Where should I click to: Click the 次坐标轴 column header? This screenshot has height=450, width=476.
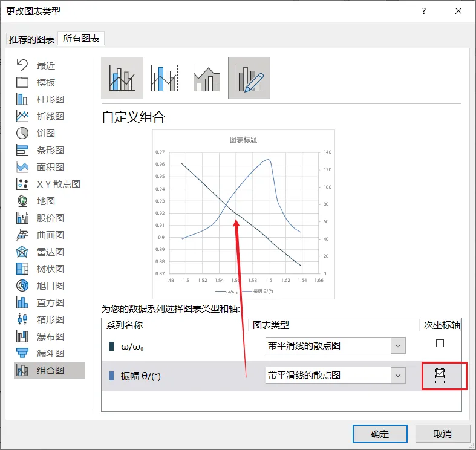click(x=442, y=325)
